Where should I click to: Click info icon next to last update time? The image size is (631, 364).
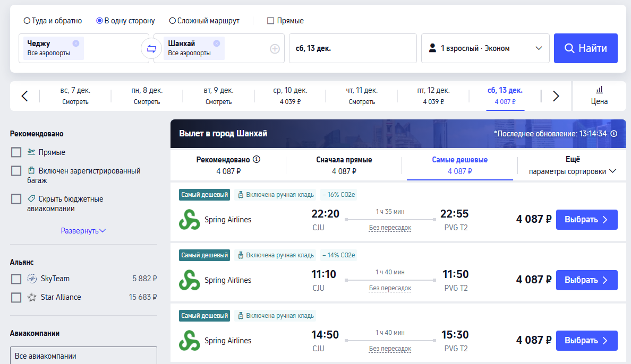click(x=613, y=134)
